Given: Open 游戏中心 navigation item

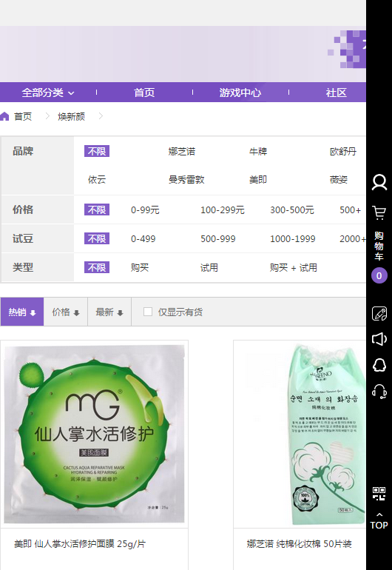Looking at the screenshot, I should click(240, 93).
